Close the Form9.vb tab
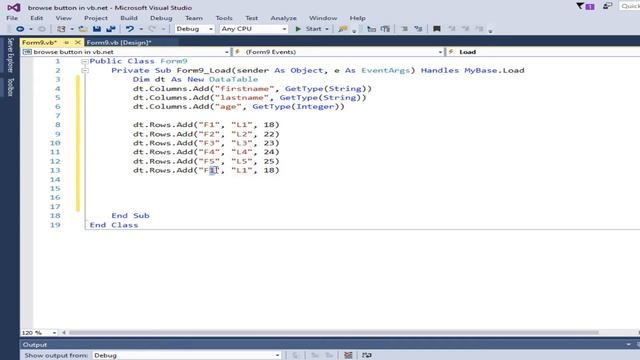Screen dimensions: 640x360 [78, 42]
